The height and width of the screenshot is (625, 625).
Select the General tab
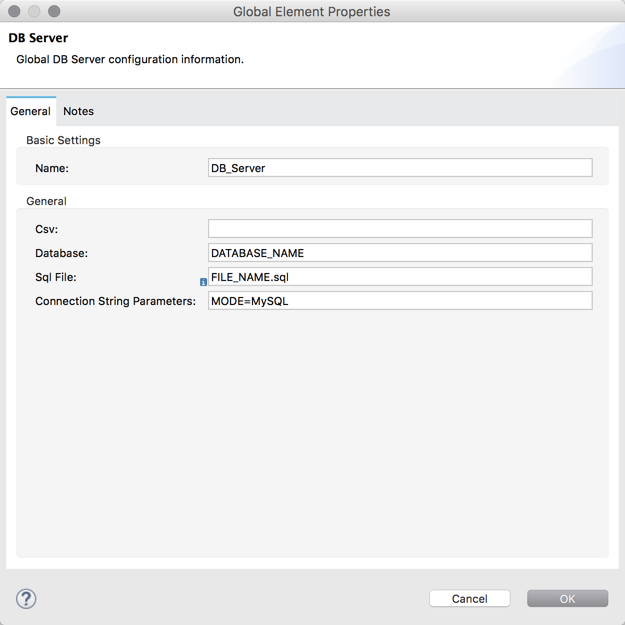[x=31, y=111]
